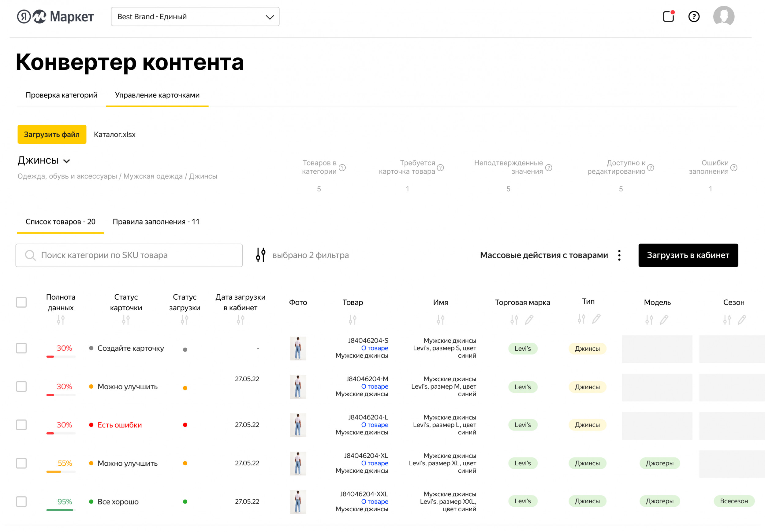Open the Правила заполнения - 11 tab
Image resolution: width=765 pixels, height=532 pixels.
(156, 222)
